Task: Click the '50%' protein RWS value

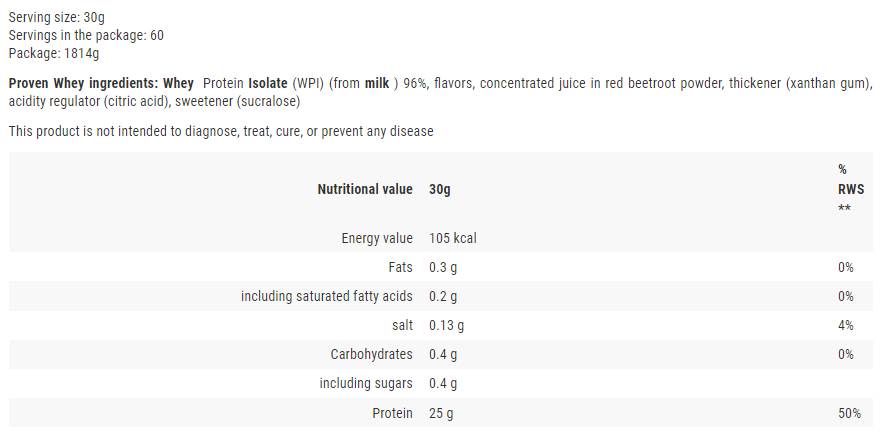Action: coord(850,413)
